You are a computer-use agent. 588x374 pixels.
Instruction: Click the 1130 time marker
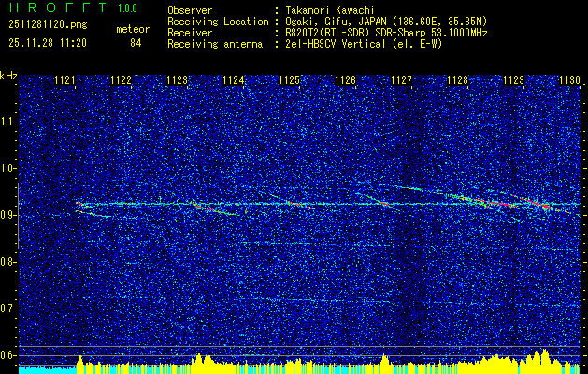tap(569, 80)
